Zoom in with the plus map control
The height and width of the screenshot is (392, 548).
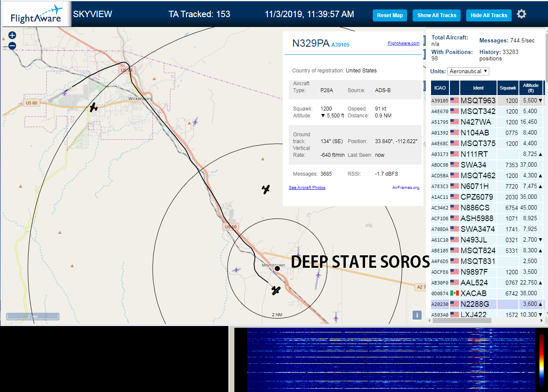[x=12, y=36]
